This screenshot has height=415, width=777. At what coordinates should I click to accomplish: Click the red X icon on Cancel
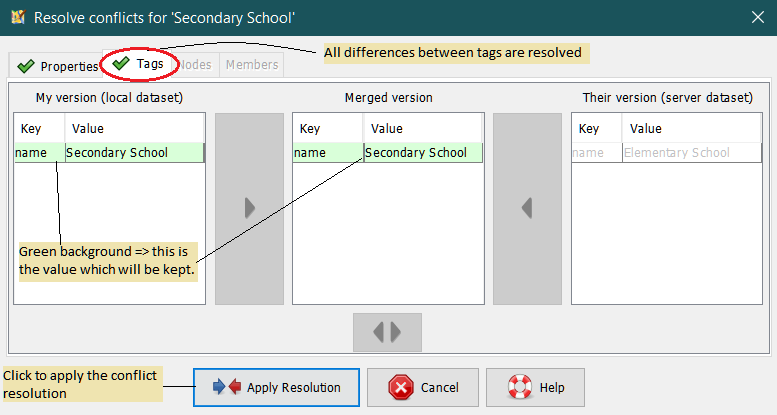(401, 387)
